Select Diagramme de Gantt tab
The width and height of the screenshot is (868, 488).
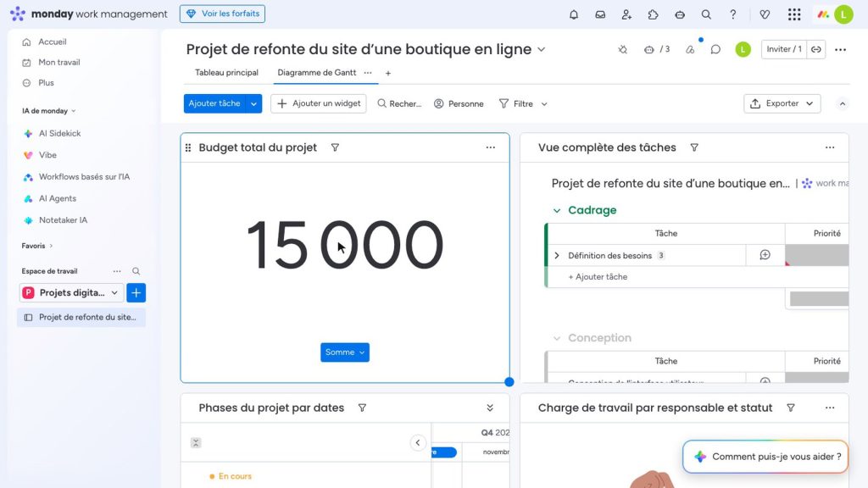point(317,73)
